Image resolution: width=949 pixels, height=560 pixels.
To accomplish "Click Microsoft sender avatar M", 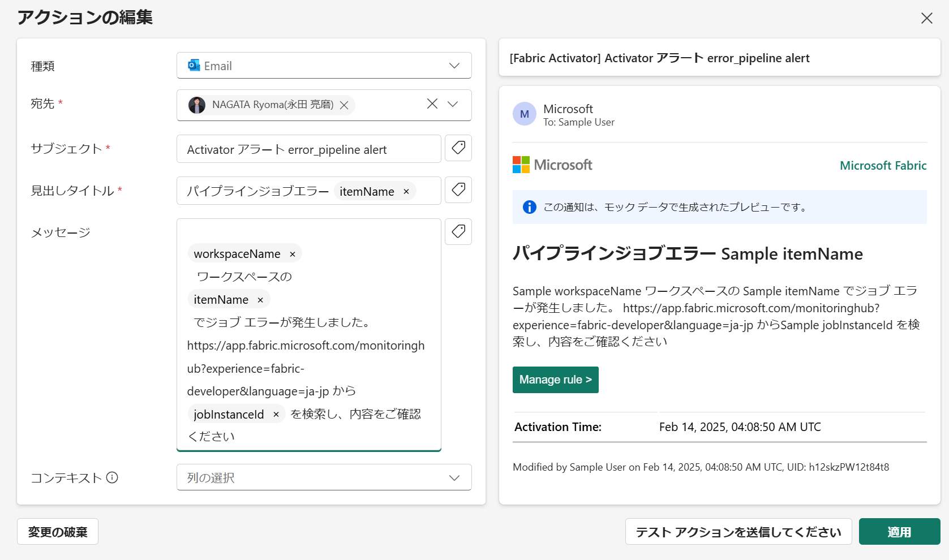I will pyautogui.click(x=525, y=114).
